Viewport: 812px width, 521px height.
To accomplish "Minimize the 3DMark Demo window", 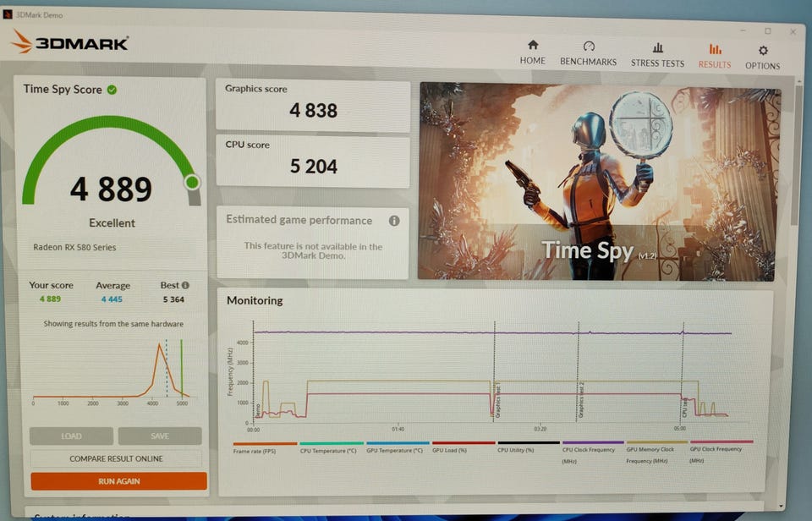I will click(743, 30).
